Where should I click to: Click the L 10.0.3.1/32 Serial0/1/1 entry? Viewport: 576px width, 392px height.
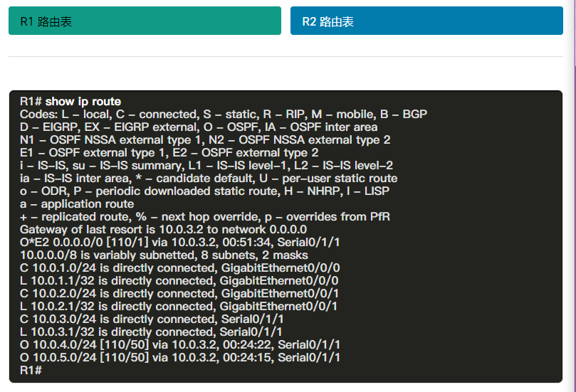pyautogui.click(x=151, y=332)
